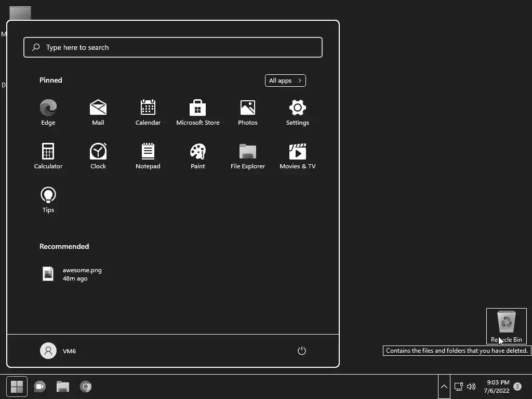Click the network icon in system tray

459,387
